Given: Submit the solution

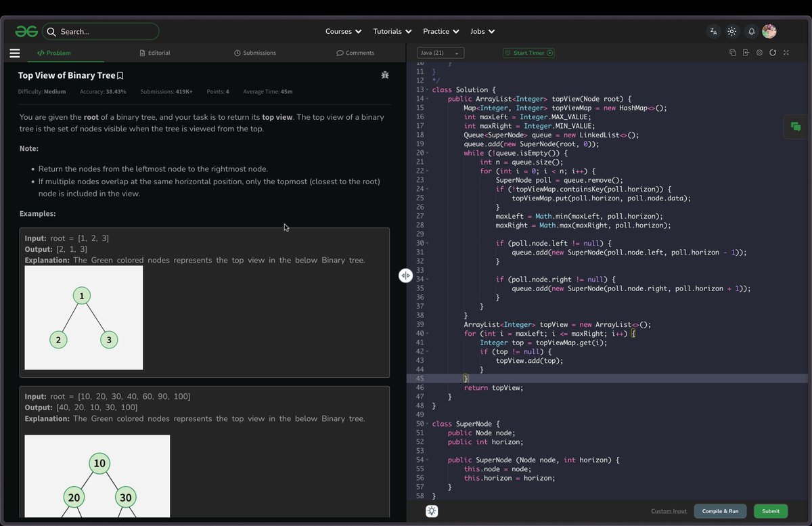Looking at the screenshot, I should click(x=770, y=511).
